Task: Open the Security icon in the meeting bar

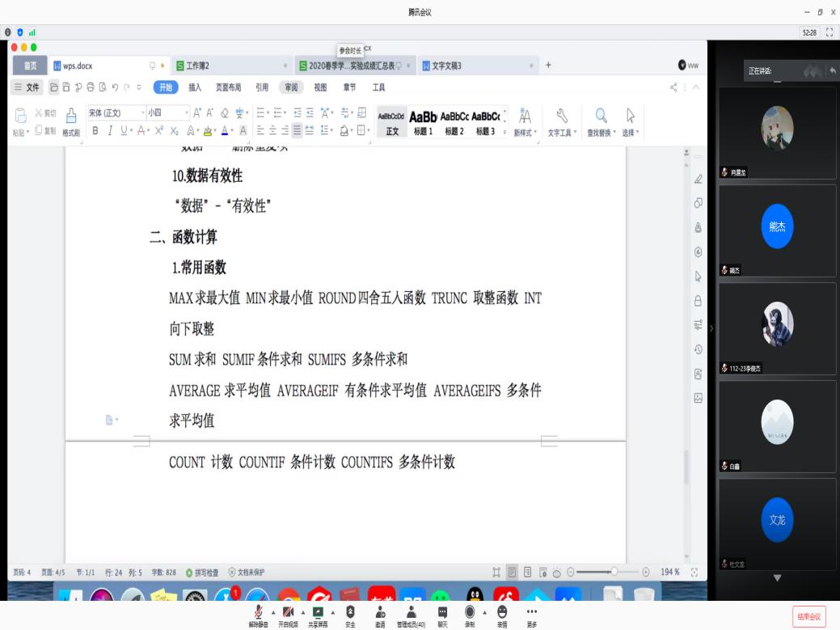Action: 350,613
